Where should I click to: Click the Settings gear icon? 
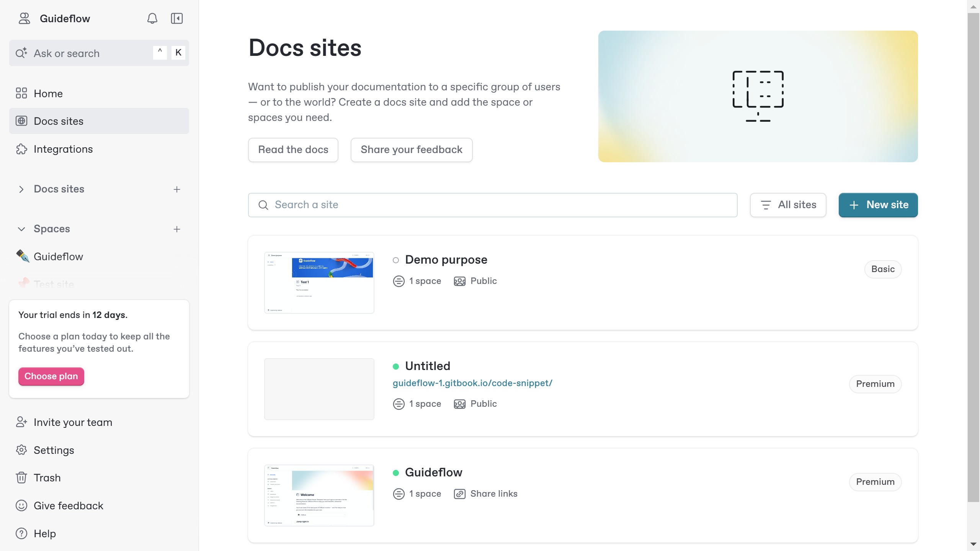tap(21, 450)
